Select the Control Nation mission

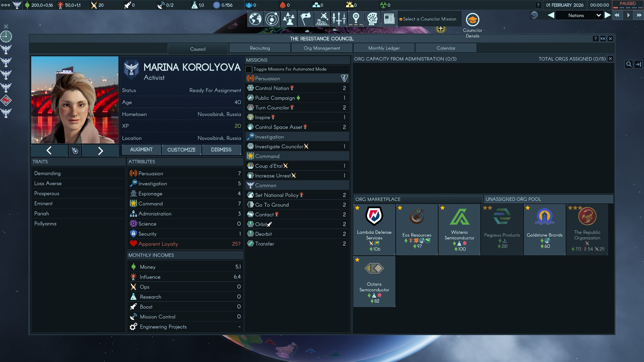pos(272,88)
